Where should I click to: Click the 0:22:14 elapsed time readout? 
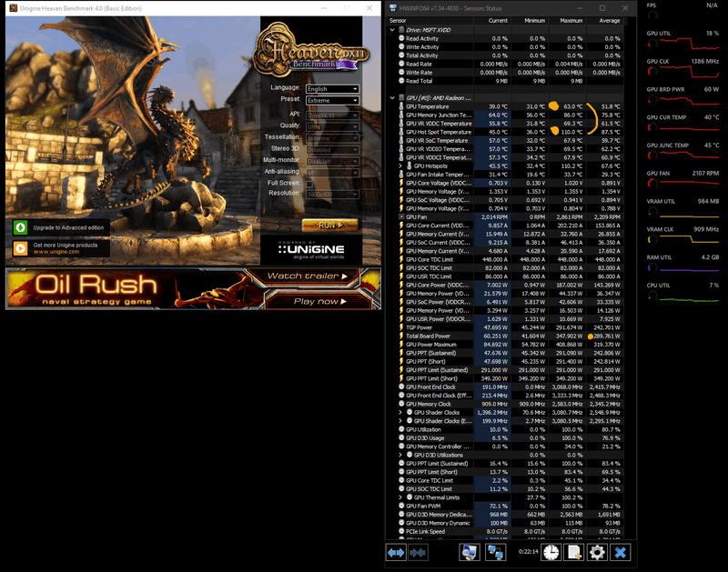point(529,552)
